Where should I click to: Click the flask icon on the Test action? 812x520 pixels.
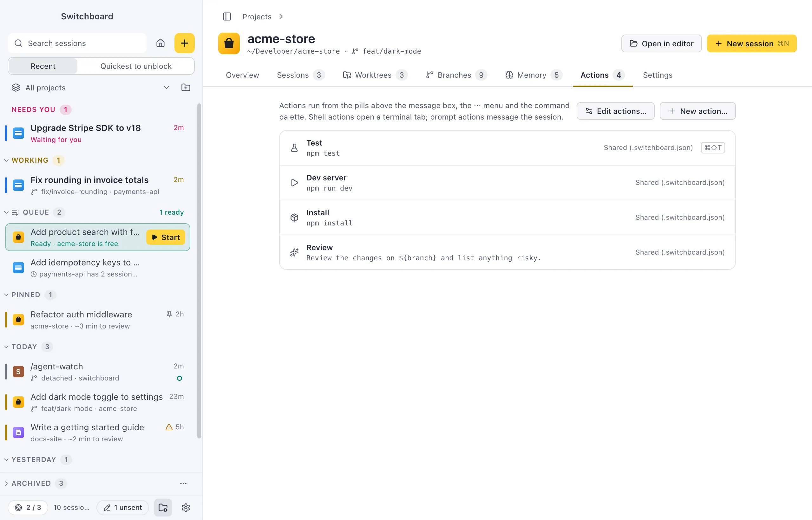point(294,148)
